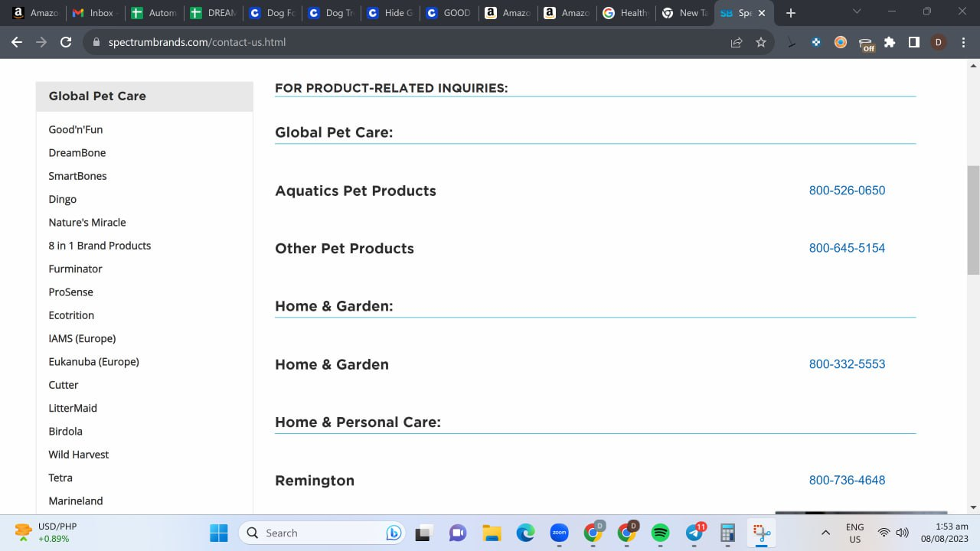
Task: Launch Microsoft Edge from the taskbar
Action: [525, 533]
